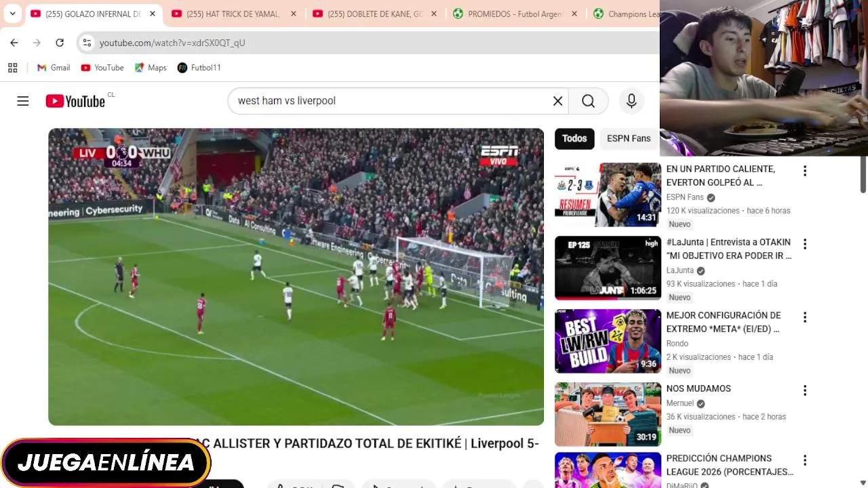Screen dimensions: 868x488
Task: Open more options for the LaJunta OTAKIN video
Action: pos(805,244)
